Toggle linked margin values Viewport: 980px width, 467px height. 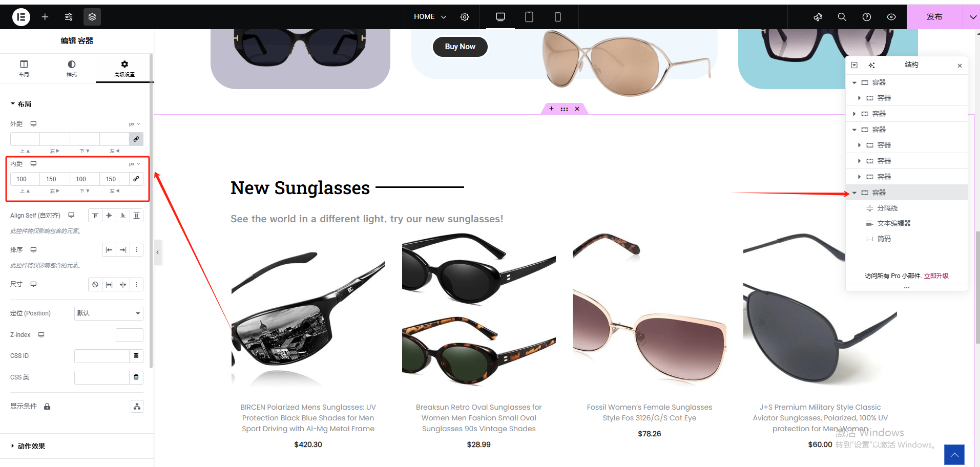tap(136, 139)
